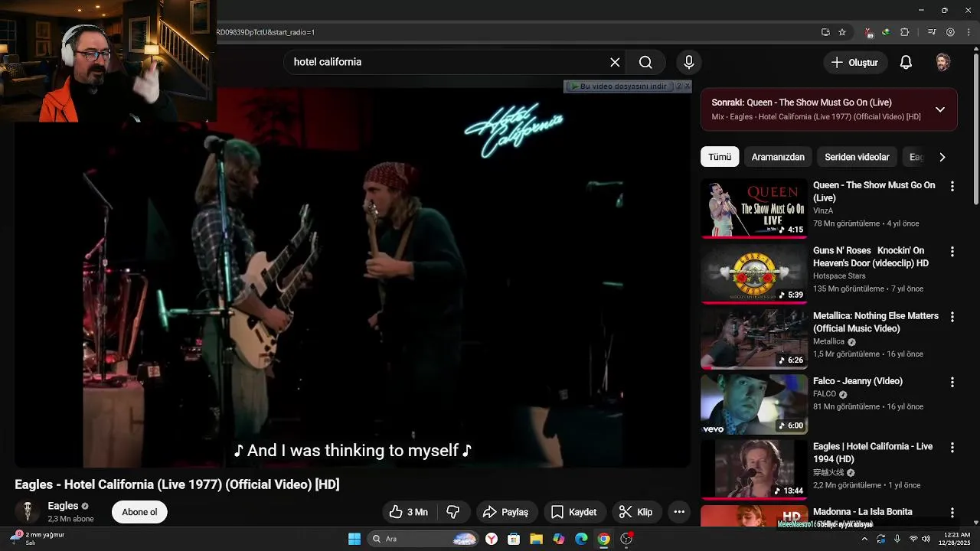Click the magnifier search button
The image size is (980, 551).
(x=645, y=62)
